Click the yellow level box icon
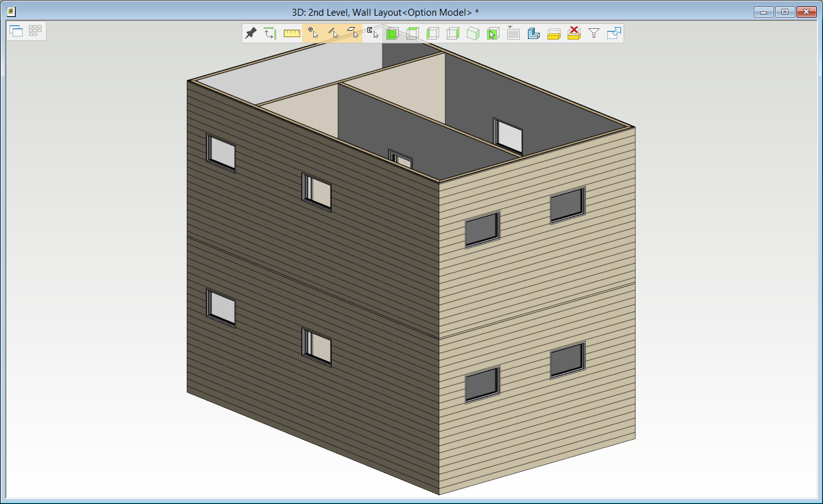Image resolution: width=823 pixels, height=504 pixels. pos(553,33)
